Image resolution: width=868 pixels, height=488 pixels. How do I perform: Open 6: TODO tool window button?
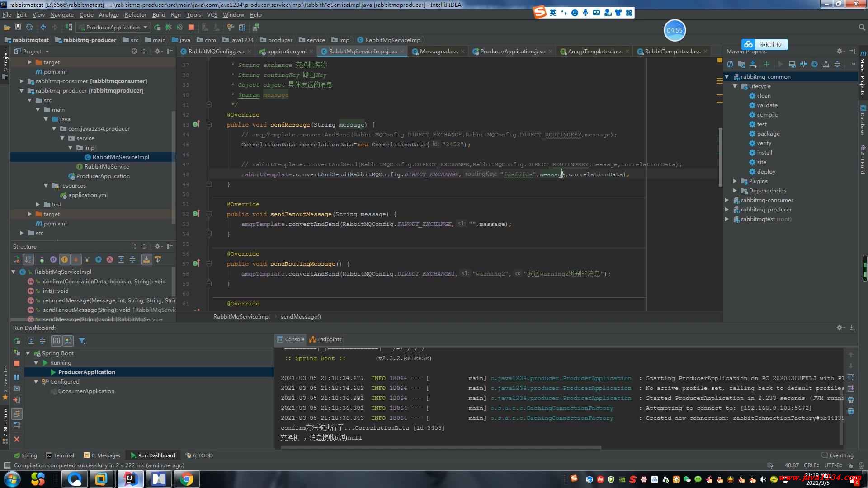pos(199,455)
